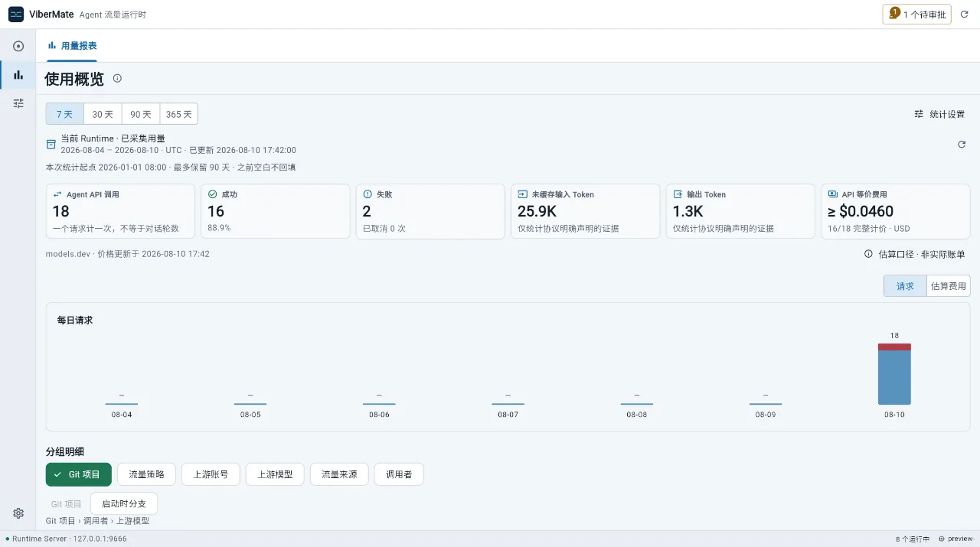Click the disabled Git 项目 sub-group label
Viewport: 980px width, 547px height.
coord(67,504)
